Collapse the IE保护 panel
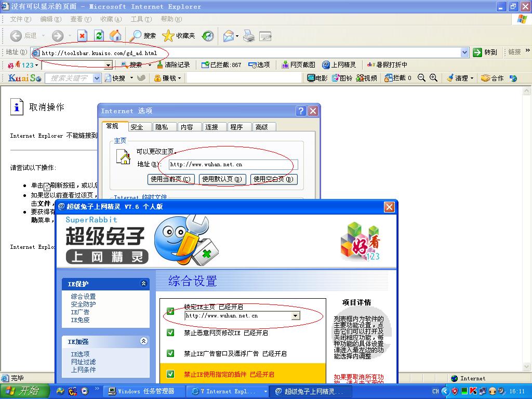Screen dimensions: 532x399 pyautogui.click(x=143, y=283)
